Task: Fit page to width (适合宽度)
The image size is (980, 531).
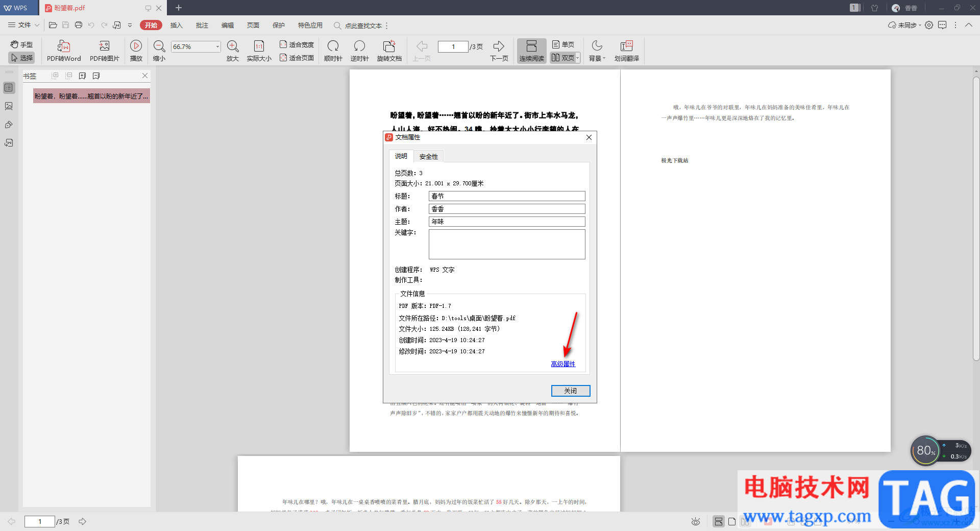Action: pyautogui.click(x=297, y=44)
